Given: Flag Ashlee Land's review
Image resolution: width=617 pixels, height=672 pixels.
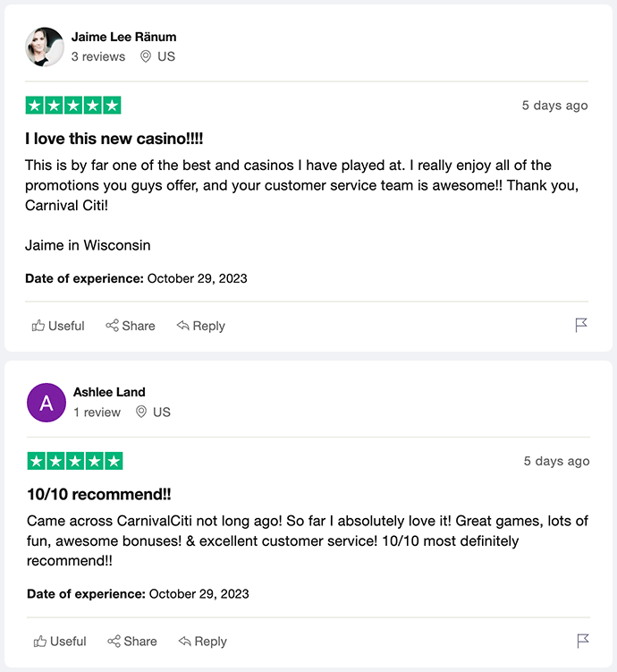Looking at the screenshot, I should (x=583, y=641).
